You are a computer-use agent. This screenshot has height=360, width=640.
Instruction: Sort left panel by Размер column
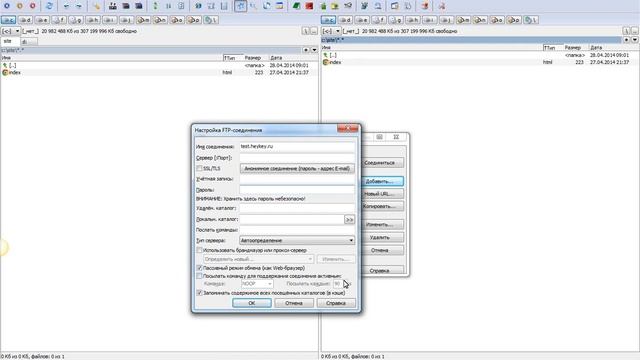click(x=253, y=58)
